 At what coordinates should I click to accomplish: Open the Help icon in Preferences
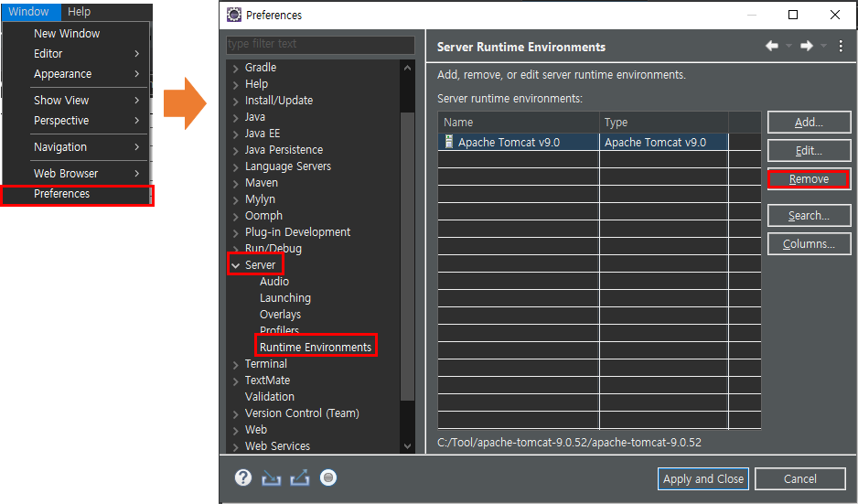click(243, 477)
